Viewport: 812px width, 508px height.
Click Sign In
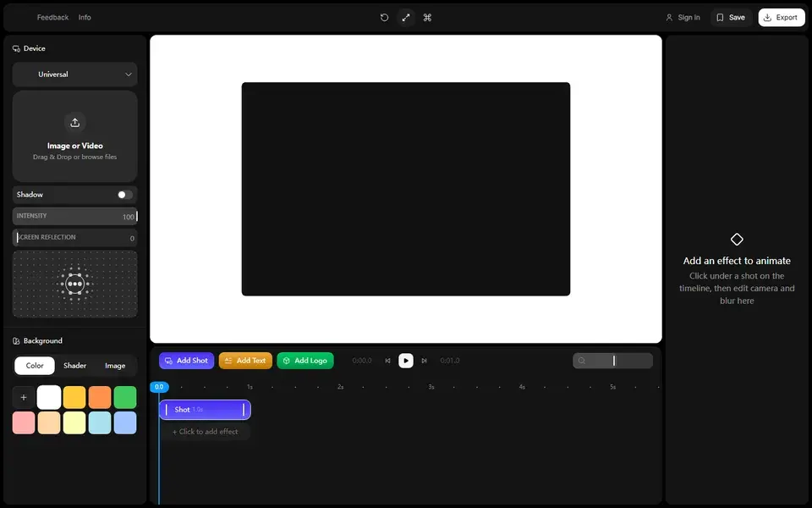coord(683,18)
